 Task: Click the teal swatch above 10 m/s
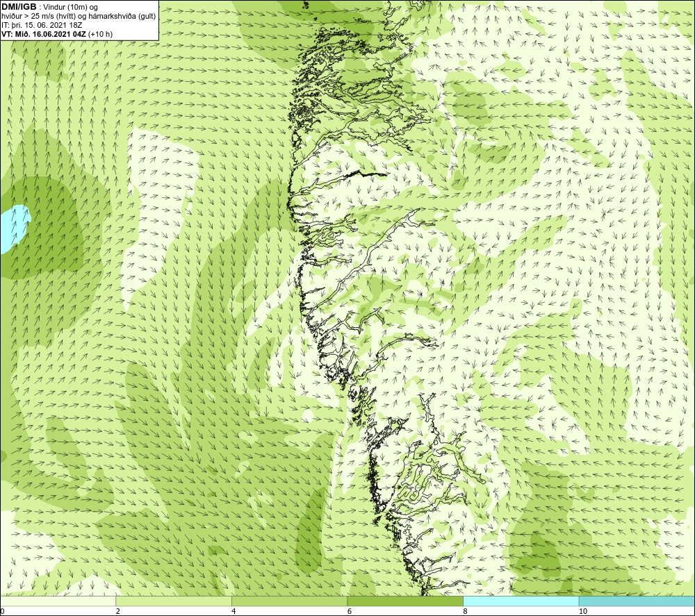tap(637, 601)
